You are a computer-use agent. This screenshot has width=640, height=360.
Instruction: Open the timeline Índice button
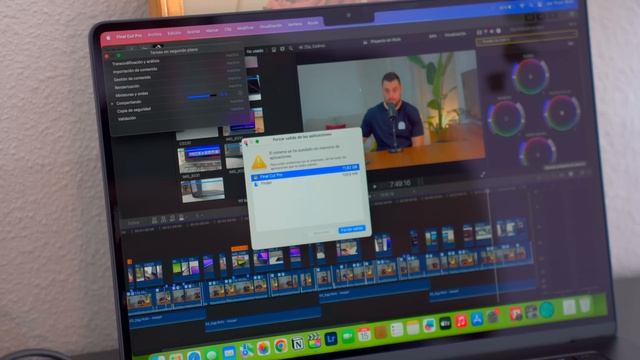133,223
